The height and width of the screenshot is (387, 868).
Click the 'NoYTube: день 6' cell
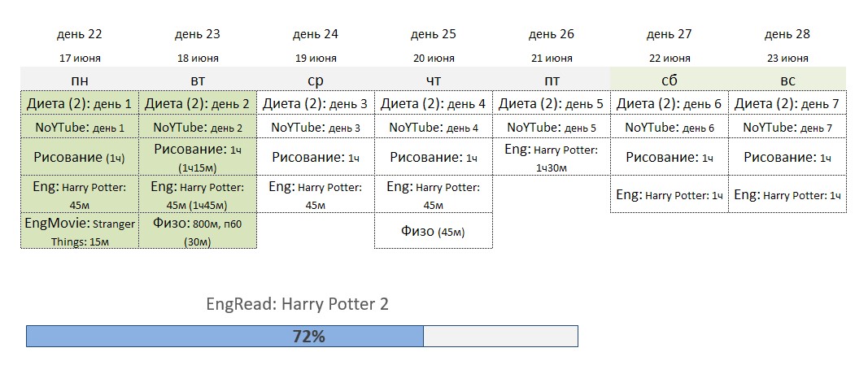coord(669,128)
